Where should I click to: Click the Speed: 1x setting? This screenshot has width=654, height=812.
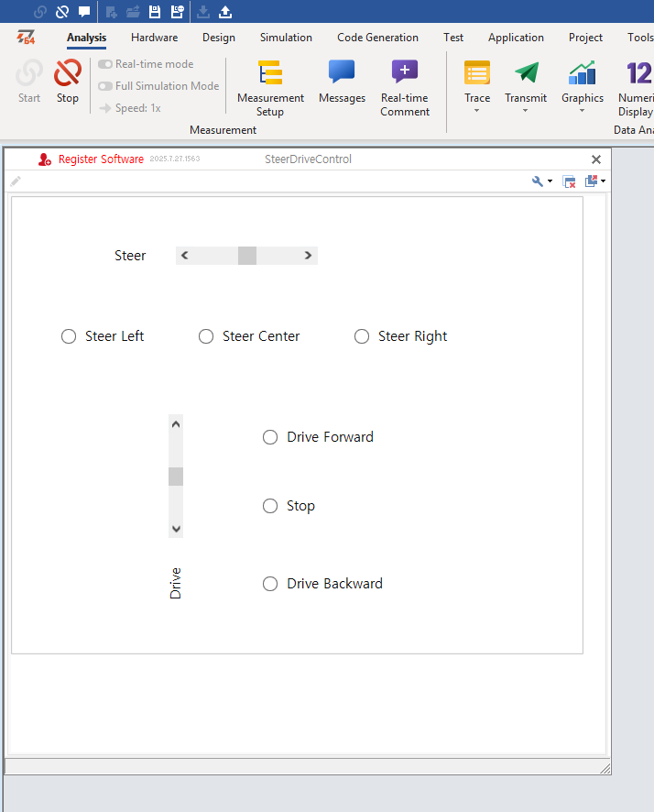(130, 108)
